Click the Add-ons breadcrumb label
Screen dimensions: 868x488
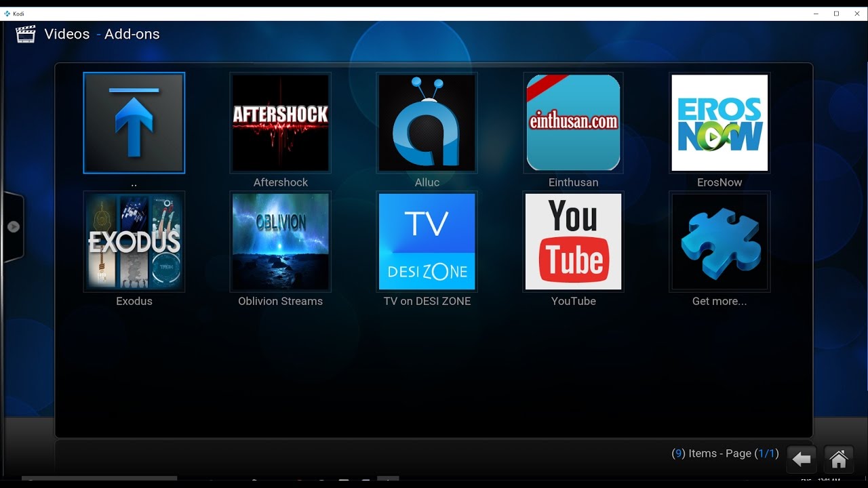point(132,34)
